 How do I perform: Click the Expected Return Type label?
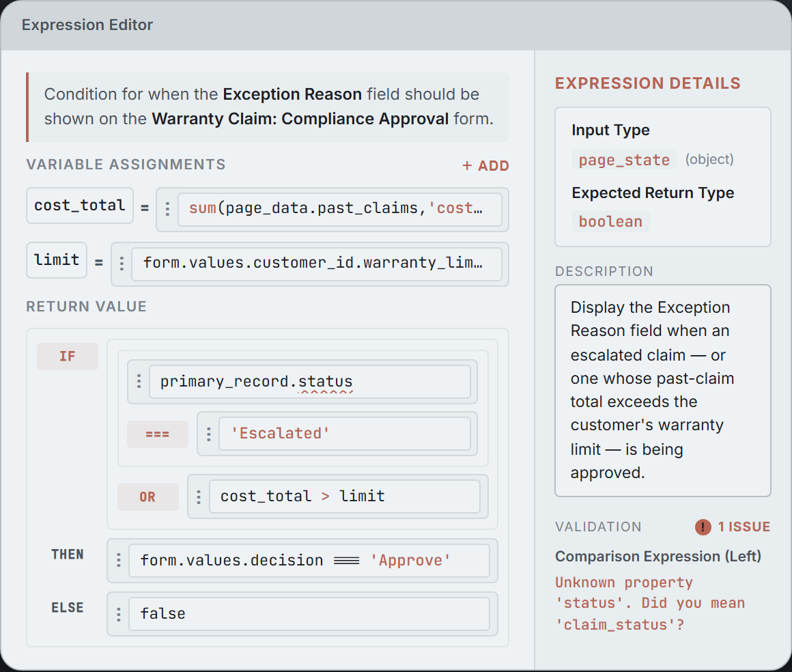653,193
